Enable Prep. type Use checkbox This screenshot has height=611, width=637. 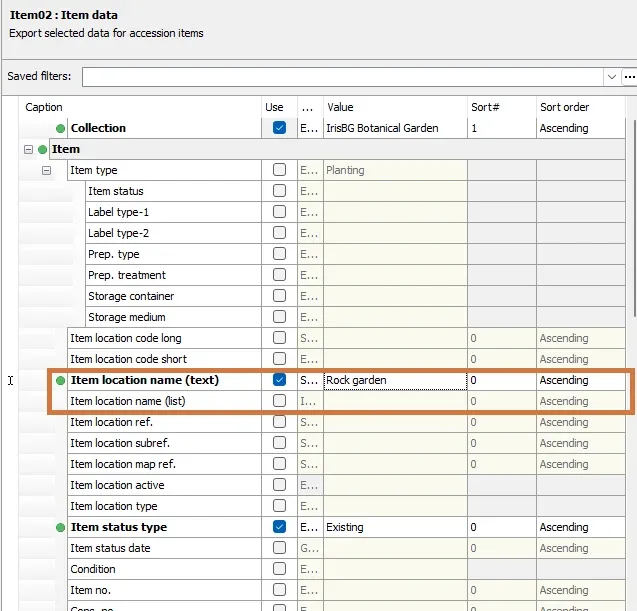click(279, 254)
